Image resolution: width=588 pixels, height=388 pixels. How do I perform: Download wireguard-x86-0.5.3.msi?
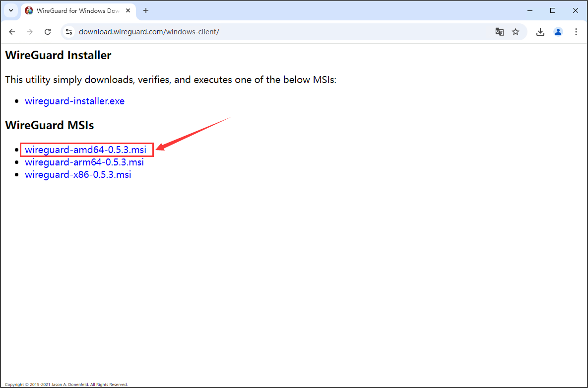(x=78, y=175)
